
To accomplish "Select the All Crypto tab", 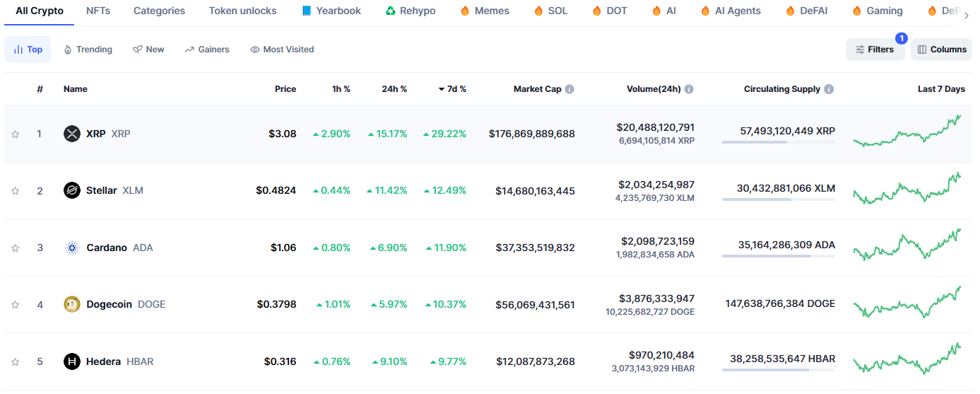I will pos(40,11).
